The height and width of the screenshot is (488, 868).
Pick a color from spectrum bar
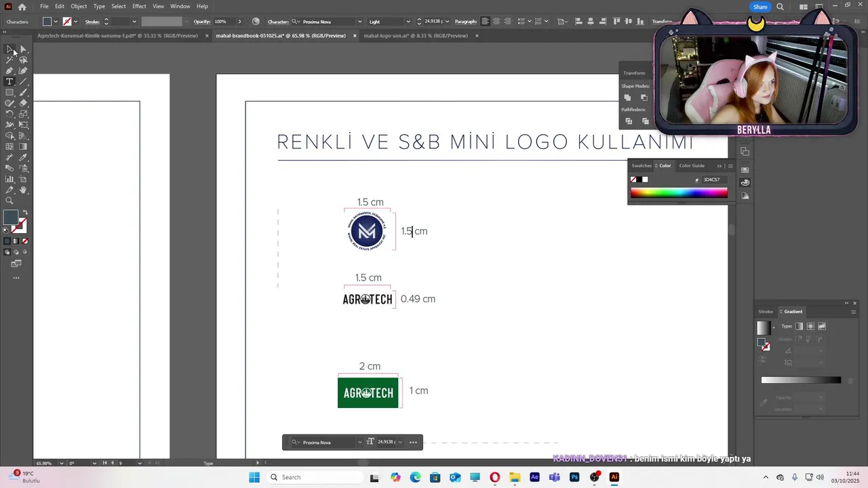(x=679, y=192)
